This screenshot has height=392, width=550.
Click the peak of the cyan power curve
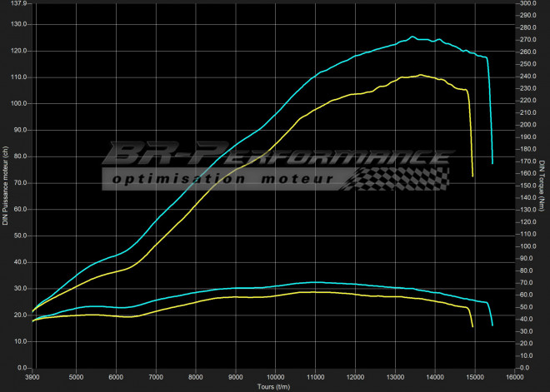tap(412, 37)
